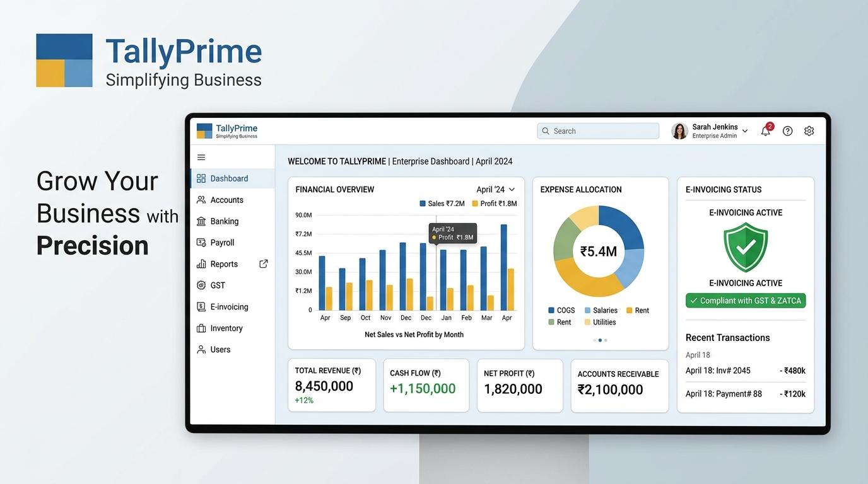The width and height of the screenshot is (868, 484).
Task: Open the April '24 period dropdown
Action: (496, 190)
